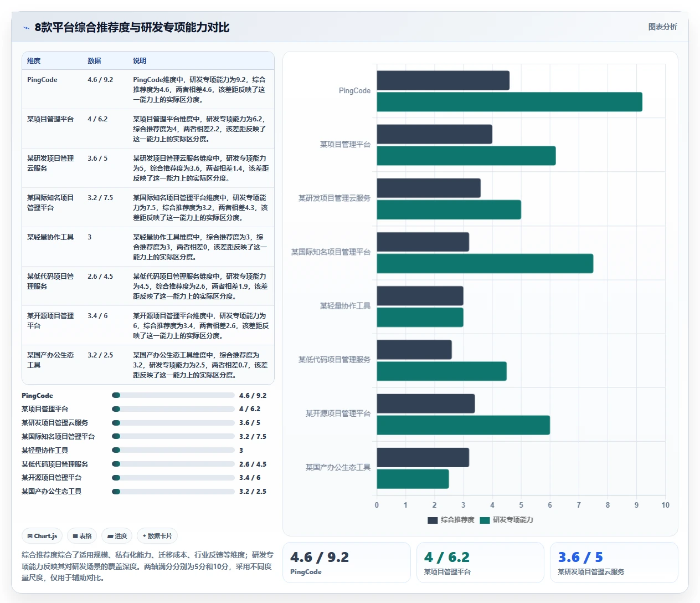Click the header logo icon beside the title
This screenshot has width=700, height=603.
pyautogui.click(x=27, y=28)
